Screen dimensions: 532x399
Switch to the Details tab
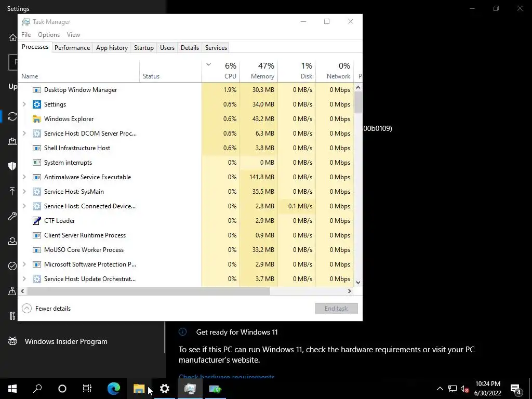tap(190, 48)
